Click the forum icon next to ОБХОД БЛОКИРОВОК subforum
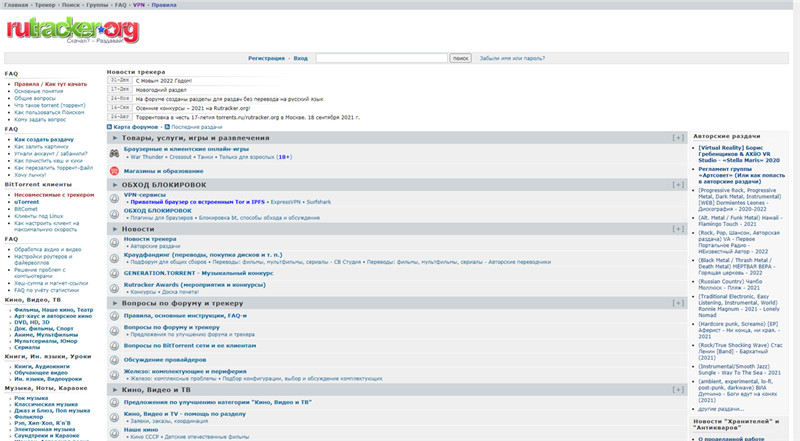The height and width of the screenshot is (441, 800). [x=115, y=214]
